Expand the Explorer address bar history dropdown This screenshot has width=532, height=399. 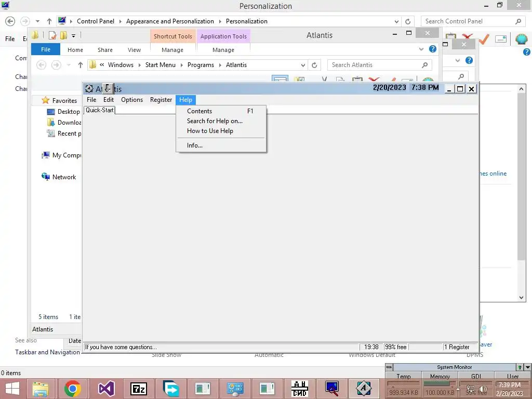coord(303,65)
